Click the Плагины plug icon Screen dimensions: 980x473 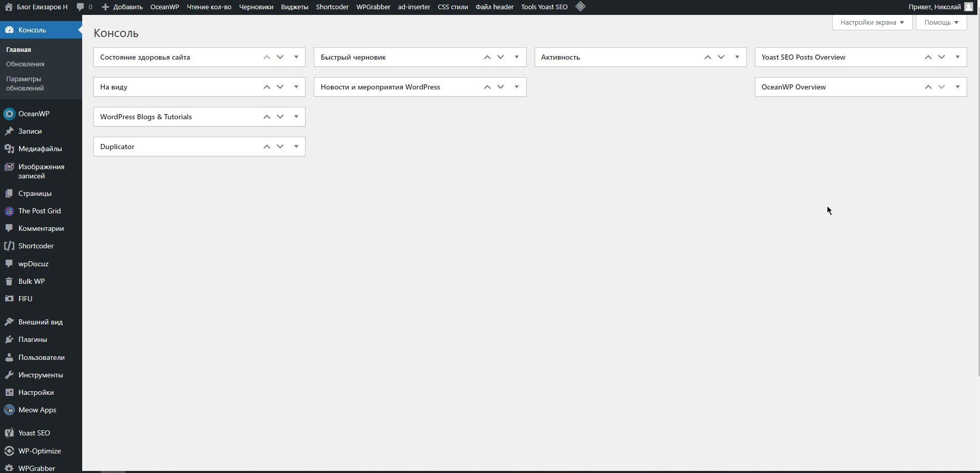(x=9, y=339)
